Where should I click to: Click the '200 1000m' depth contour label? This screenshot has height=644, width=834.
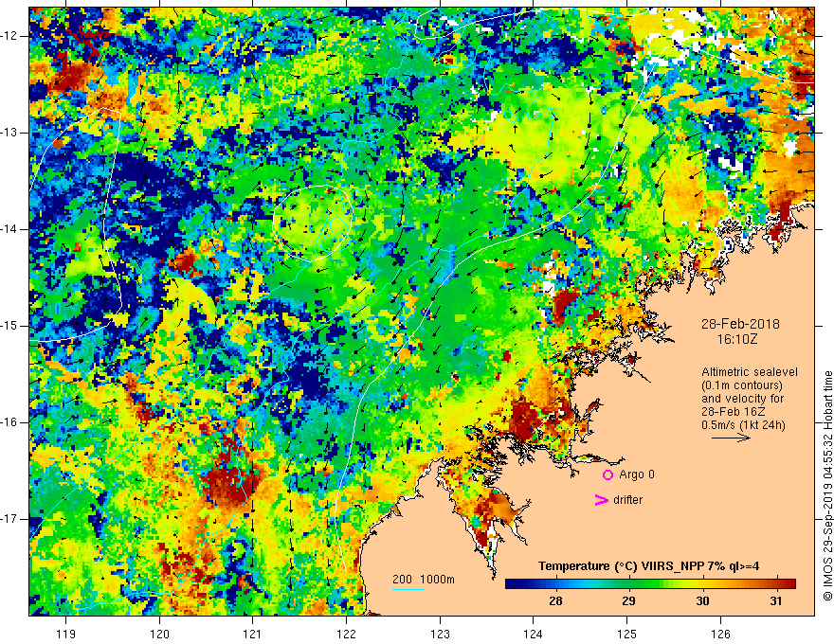(x=424, y=580)
